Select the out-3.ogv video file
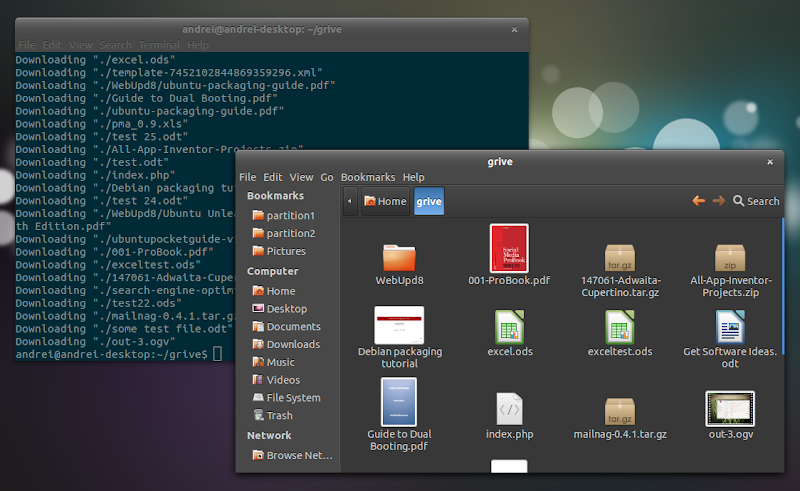This screenshot has width=800, height=491. [730, 409]
